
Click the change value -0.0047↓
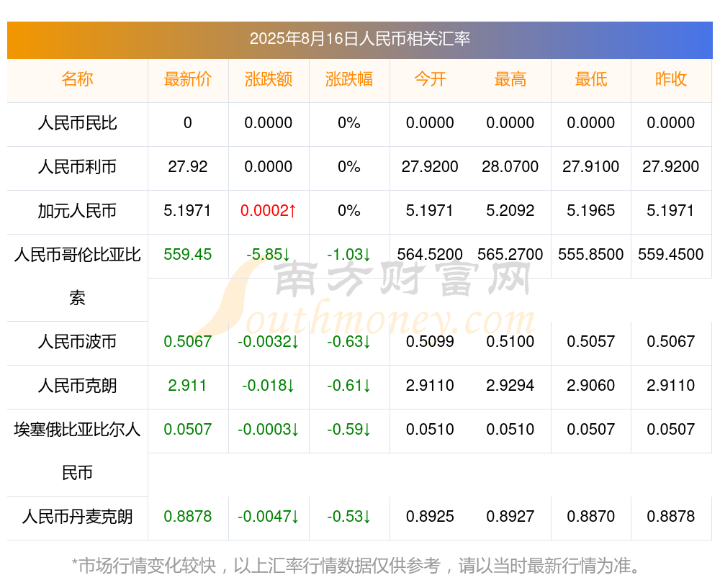(x=268, y=517)
